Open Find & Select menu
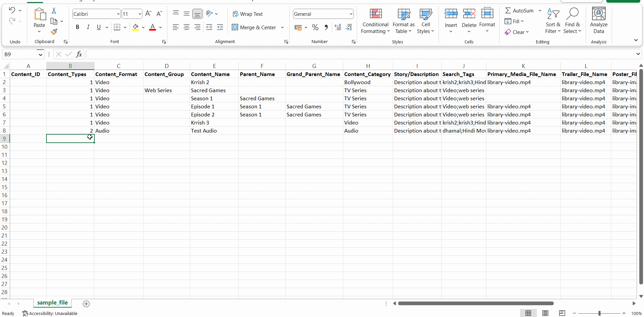This screenshot has height=317, width=644. [573, 21]
